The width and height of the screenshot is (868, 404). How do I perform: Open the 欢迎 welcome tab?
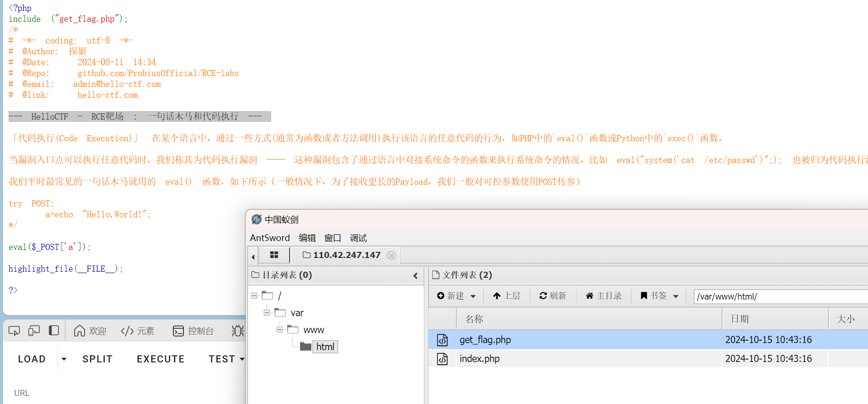(90, 331)
